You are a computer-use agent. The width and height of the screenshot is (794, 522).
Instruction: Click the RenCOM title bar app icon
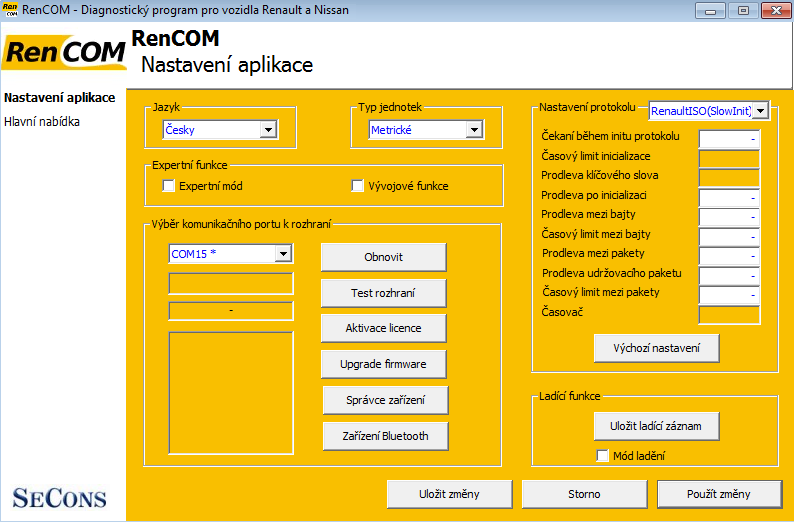pos(11,10)
